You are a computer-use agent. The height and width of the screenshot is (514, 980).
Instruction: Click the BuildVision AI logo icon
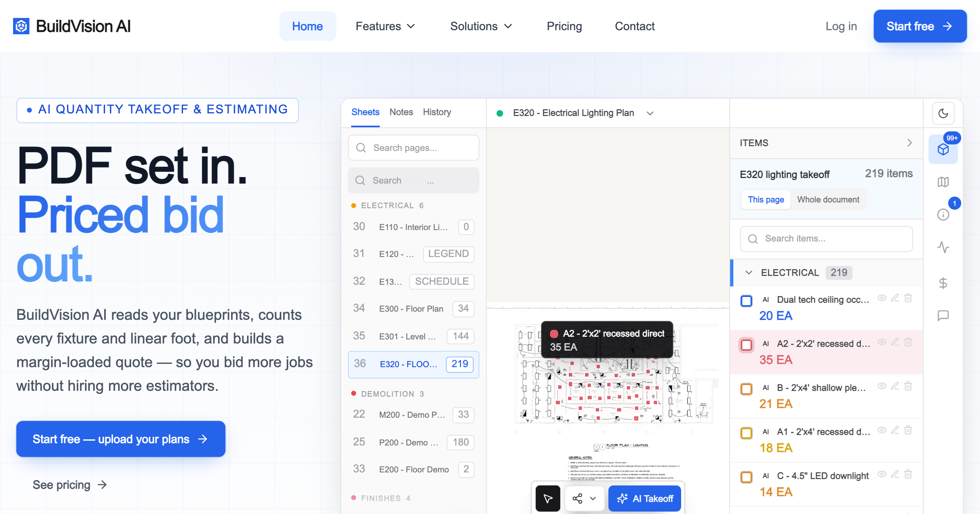pyautogui.click(x=21, y=26)
